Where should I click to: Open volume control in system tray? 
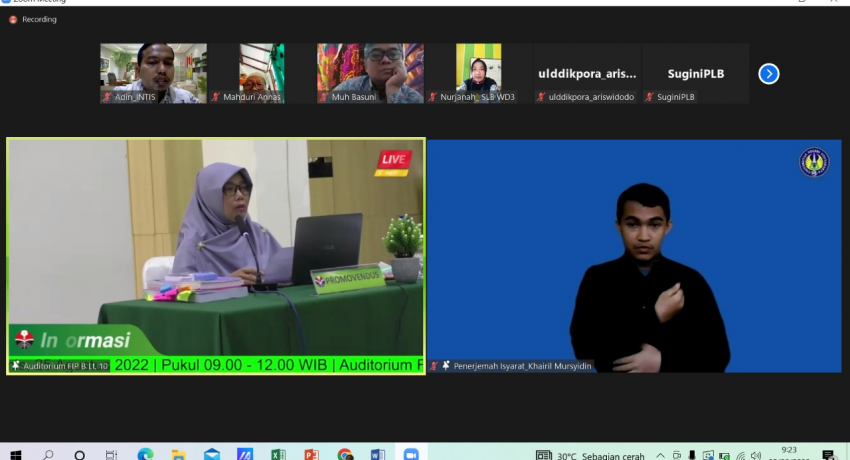coord(756,456)
